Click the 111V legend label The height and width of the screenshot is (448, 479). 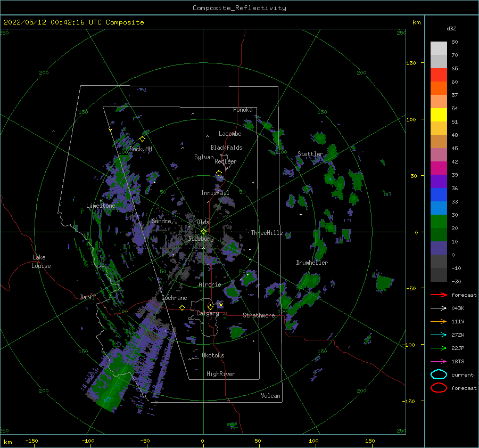tap(458, 321)
